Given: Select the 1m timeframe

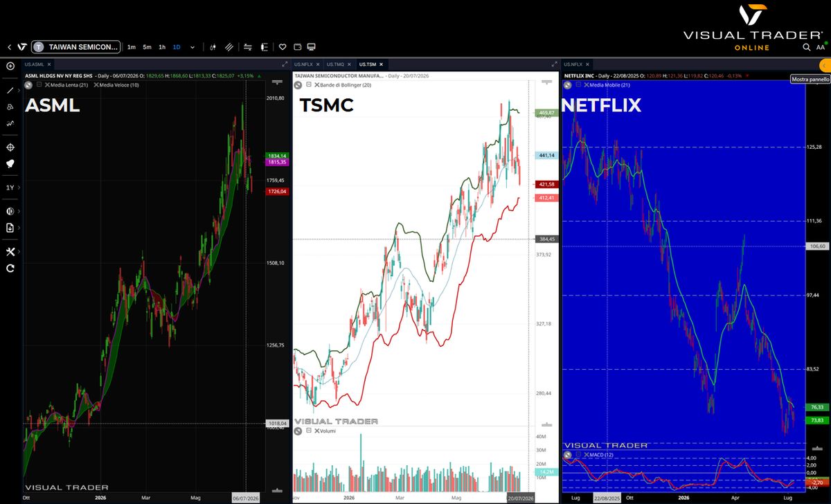Looking at the screenshot, I should tap(131, 47).
